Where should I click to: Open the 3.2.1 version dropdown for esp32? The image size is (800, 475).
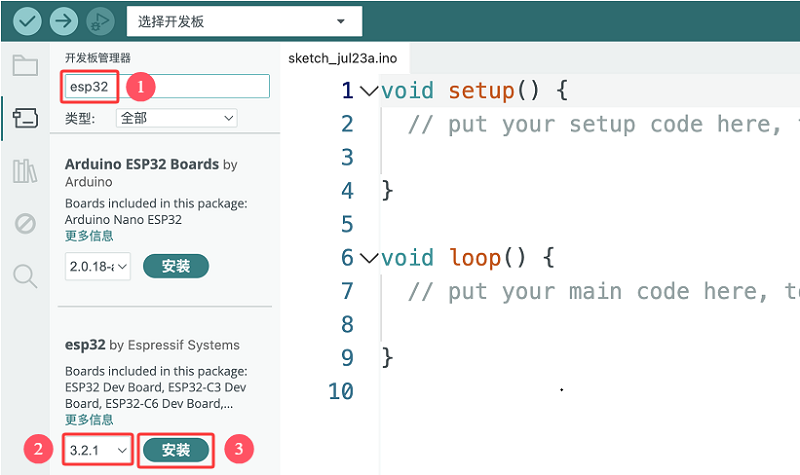(x=98, y=450)
